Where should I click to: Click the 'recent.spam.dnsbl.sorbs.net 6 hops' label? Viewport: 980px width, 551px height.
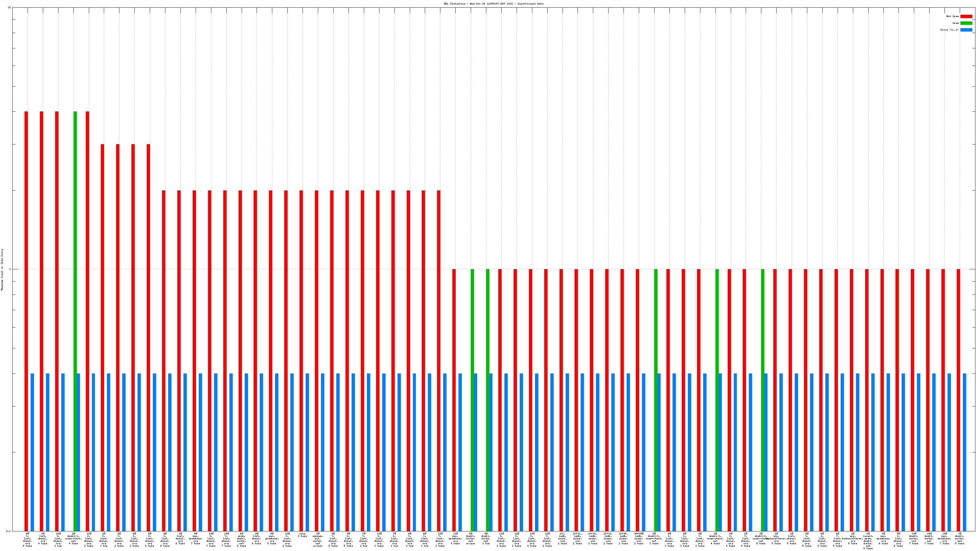tap(868, 541)
